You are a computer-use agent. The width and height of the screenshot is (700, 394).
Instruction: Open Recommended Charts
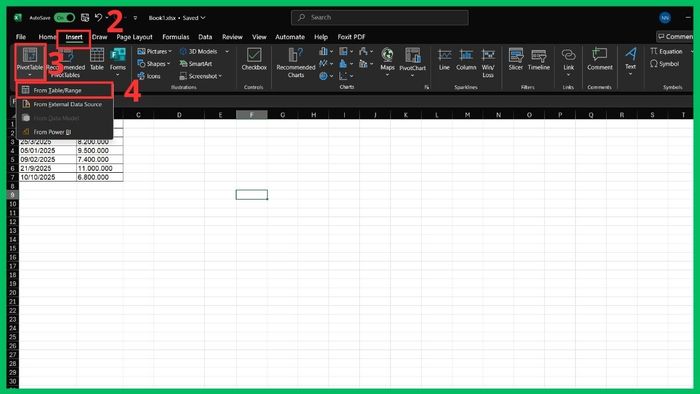coord(296,62)
